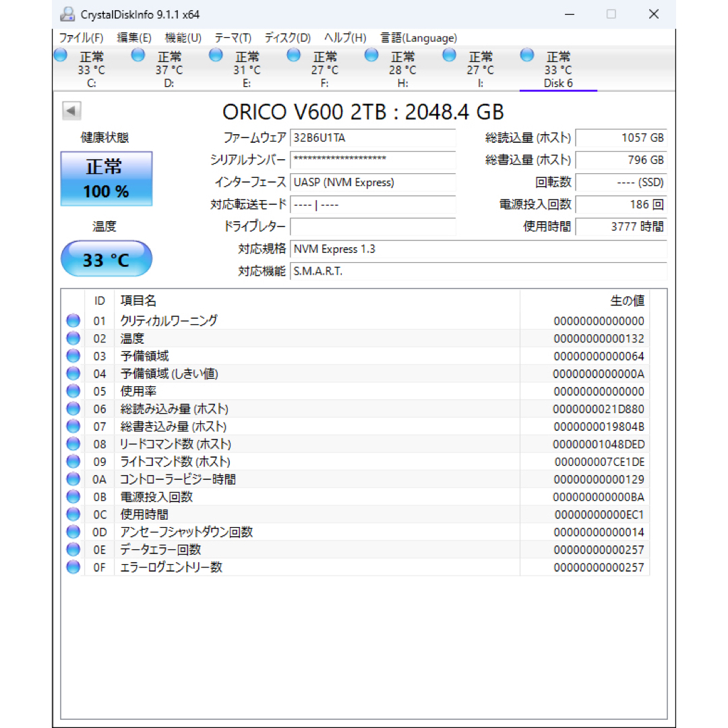Click the ID column header

99,301
